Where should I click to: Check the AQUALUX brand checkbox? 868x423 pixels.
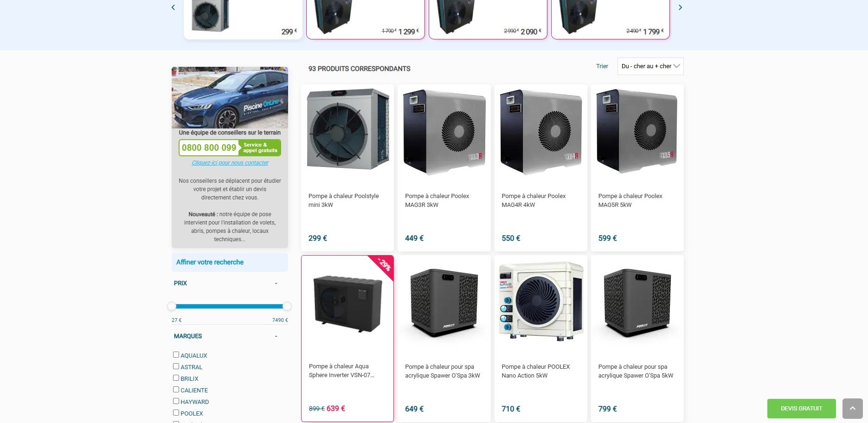(176, 355)
